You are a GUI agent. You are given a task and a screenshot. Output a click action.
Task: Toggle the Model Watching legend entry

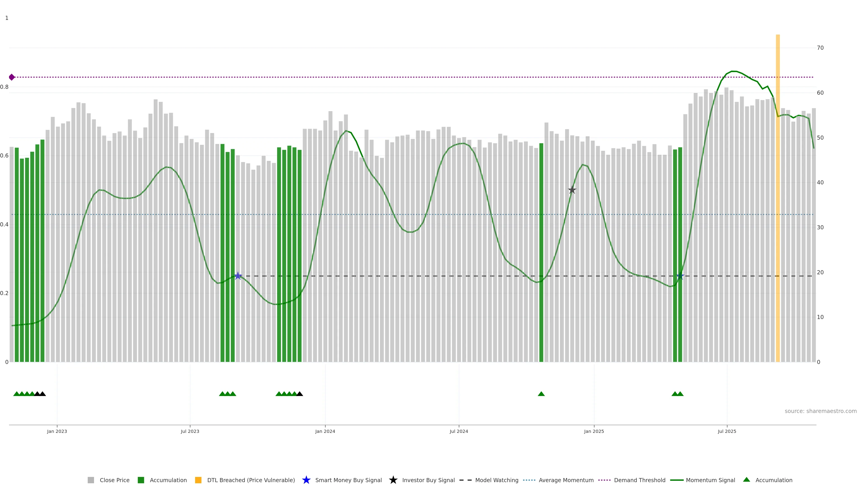496,480
